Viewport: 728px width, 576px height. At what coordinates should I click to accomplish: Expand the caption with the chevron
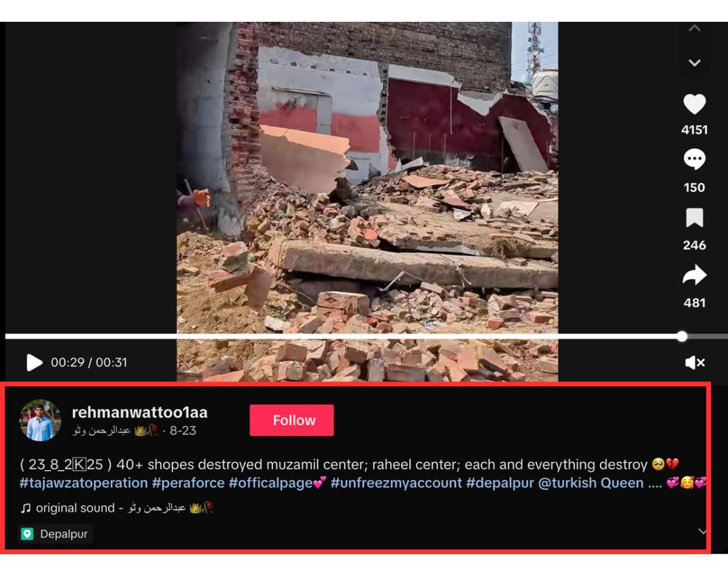[x=703, y=532]
